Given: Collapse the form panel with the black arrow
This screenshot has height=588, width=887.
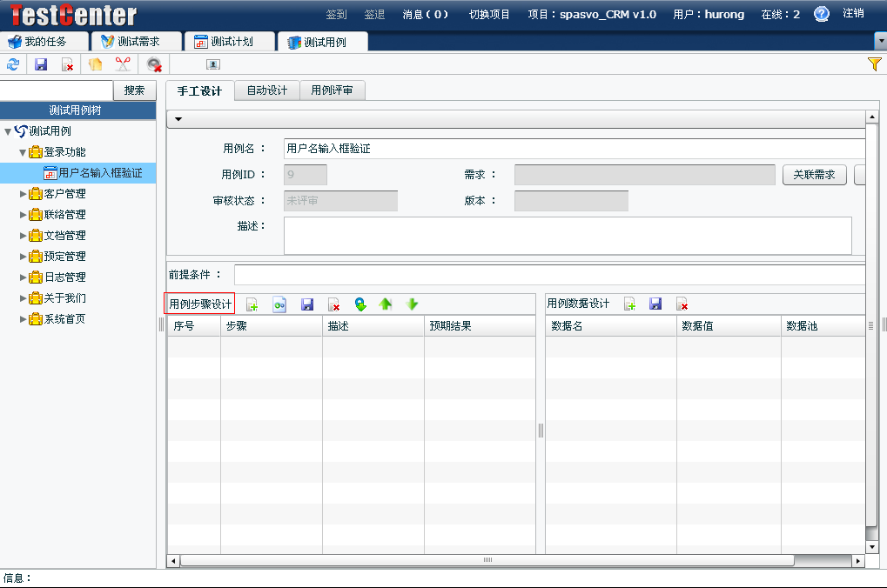Looking at the screenshot, I should 178,119.
